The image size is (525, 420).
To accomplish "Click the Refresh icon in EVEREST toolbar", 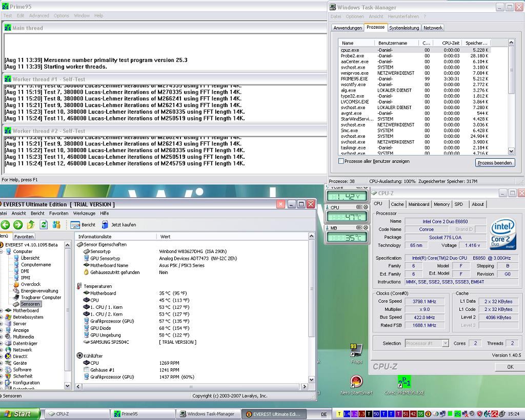I will click(44, 225).
